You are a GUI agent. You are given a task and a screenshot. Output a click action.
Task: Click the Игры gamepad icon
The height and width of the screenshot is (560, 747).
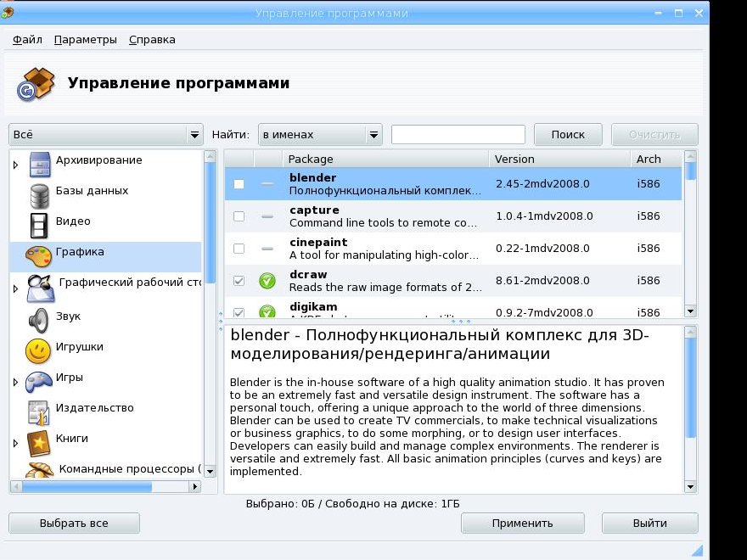tap(38, 382)
